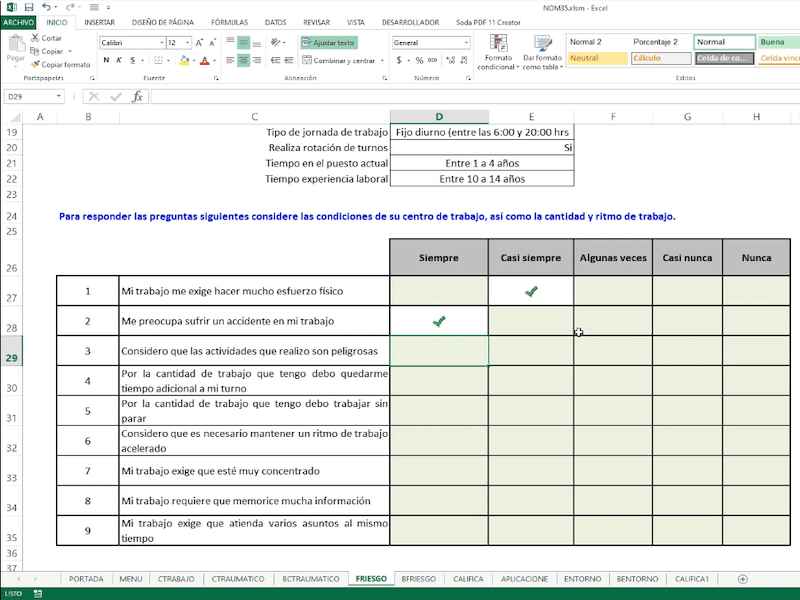Change text orientation angle
800x600 pixels.
tap(276, 42)
